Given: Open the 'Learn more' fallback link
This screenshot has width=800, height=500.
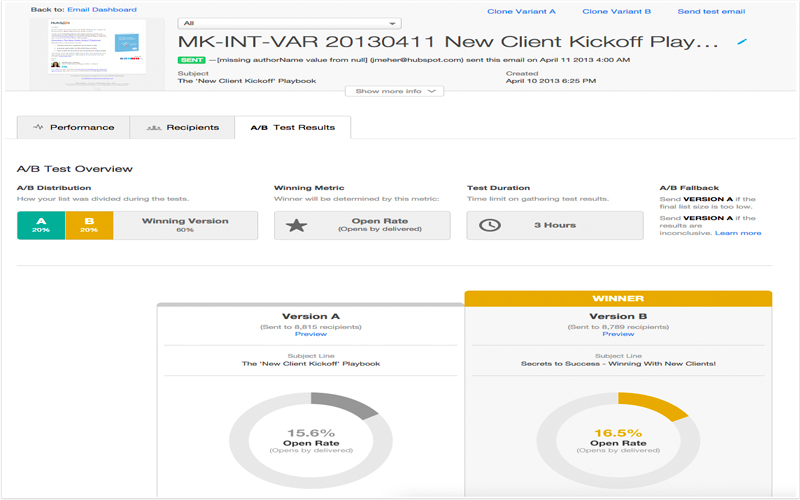Looking at the screenshot, I should click(737, 233).
